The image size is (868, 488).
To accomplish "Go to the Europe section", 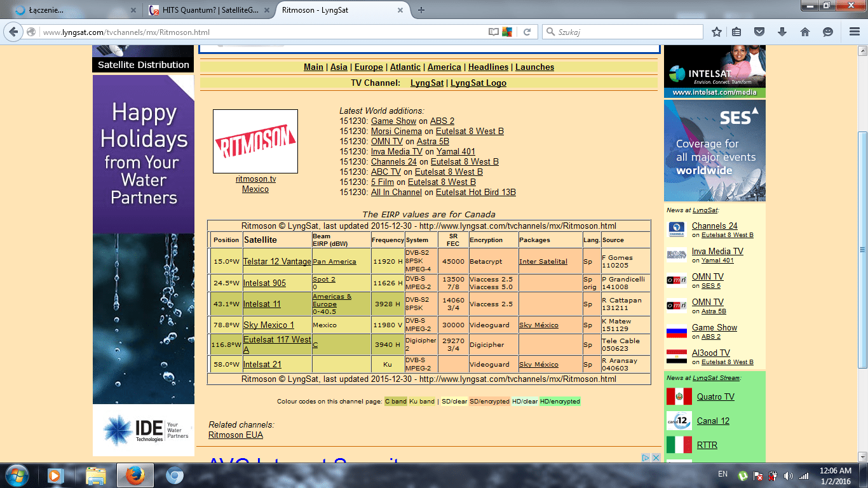I will (369, 67).
